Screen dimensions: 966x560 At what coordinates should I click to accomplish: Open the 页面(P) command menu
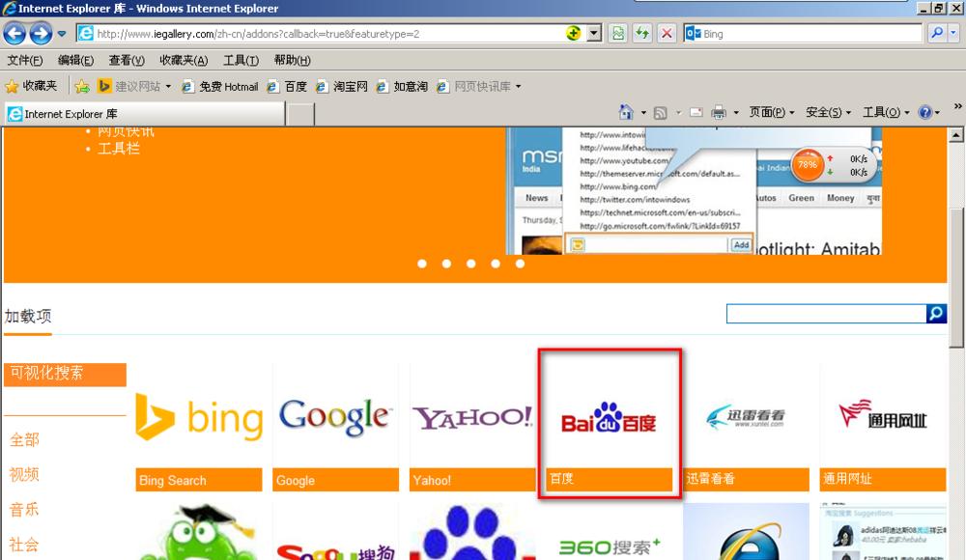[x=771, y=112]
